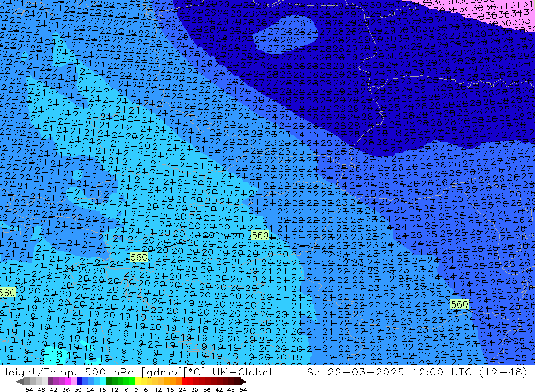Click the '0' legend value
The height and width of the screenshot is (392, 535).
point(136,390)
